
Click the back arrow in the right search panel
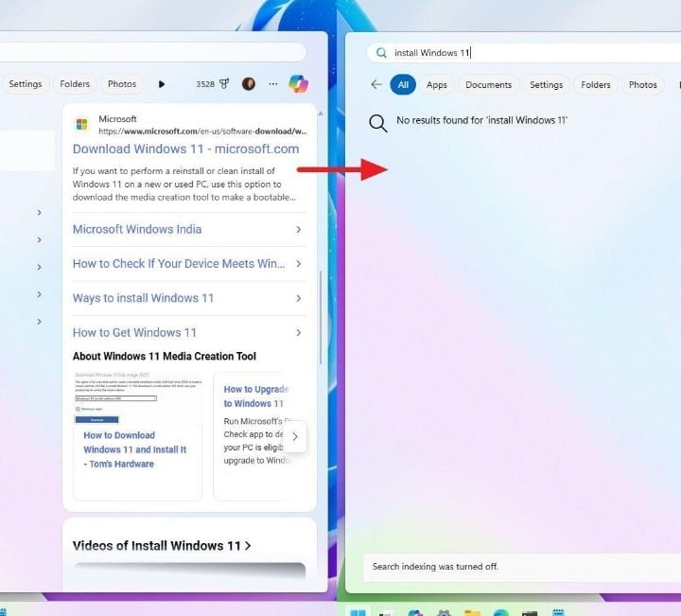pyautogui.click(x=376, y=84)
